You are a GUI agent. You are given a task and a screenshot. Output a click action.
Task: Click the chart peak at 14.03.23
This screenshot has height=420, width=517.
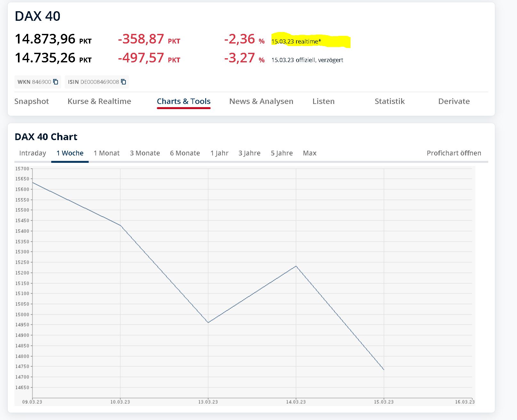tap(296, 266)
